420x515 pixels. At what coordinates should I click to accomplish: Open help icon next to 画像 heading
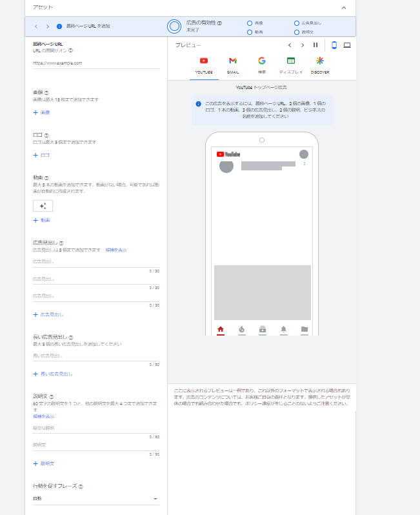click(x=46, y=93)
